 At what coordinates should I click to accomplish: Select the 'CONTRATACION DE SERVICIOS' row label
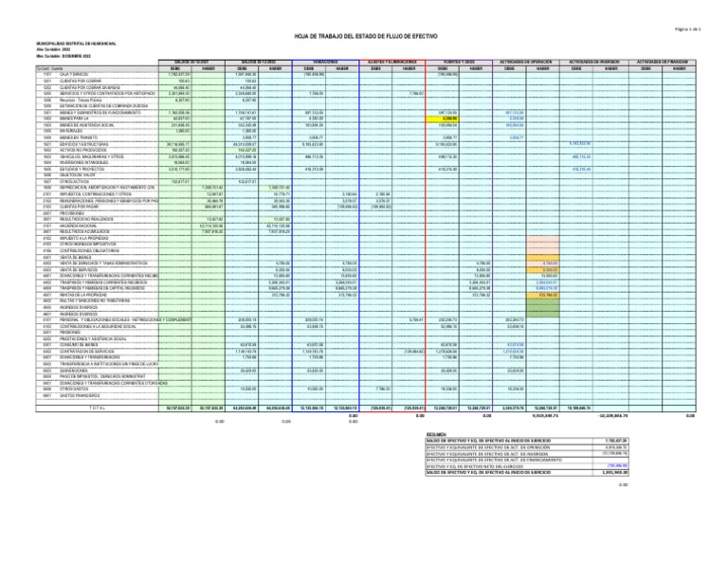[x=86, y=352]
